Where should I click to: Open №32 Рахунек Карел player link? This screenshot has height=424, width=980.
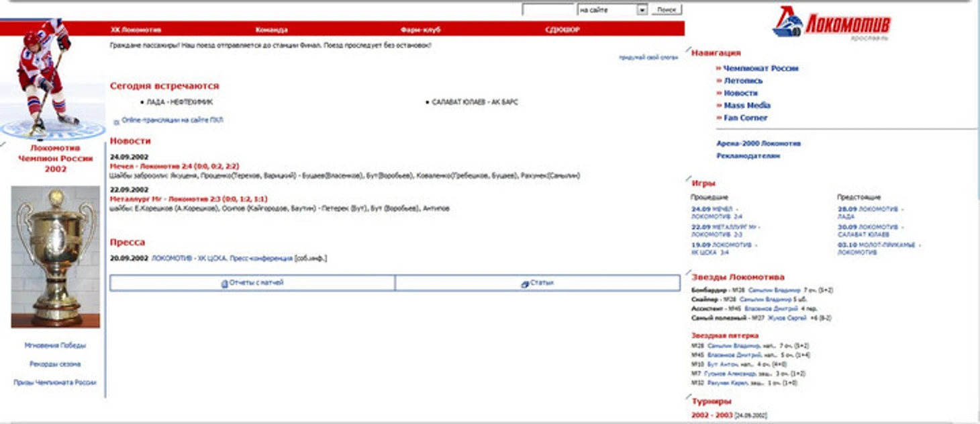pyautogui.click(x=729, y=383)
